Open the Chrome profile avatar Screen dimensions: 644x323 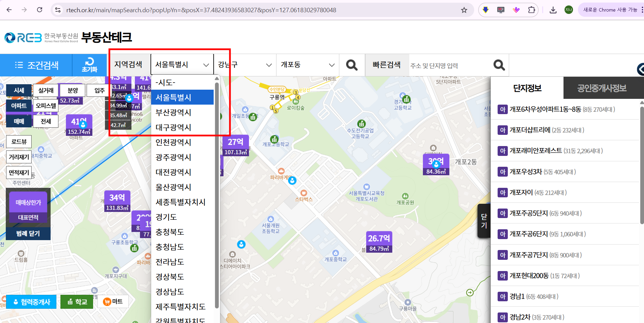tap(569, 10)
